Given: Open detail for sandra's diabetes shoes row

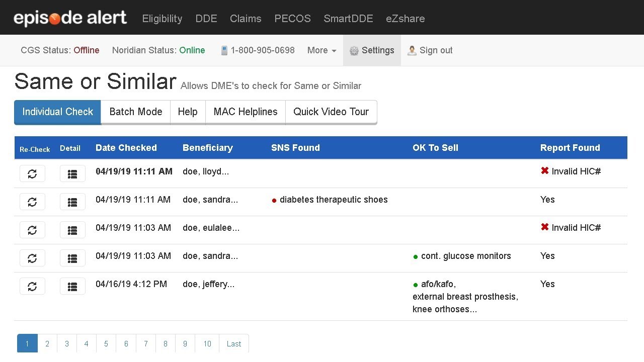Looking at the screenshot, I should click(x=72, y=202).
